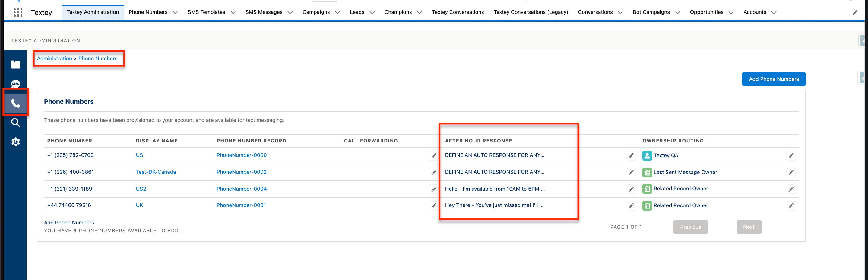Open the Campaigns tab
The width and height of the screenshot is (868, 280).
click(x=316, y=12)
